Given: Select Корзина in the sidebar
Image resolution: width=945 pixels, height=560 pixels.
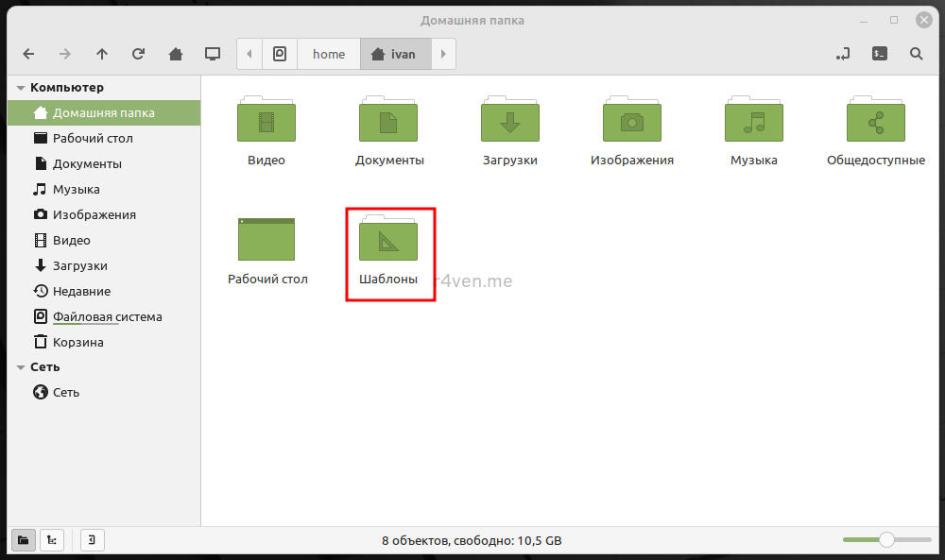Looking at the screenshot, I should pyautogui.click(x=77, y=342).
